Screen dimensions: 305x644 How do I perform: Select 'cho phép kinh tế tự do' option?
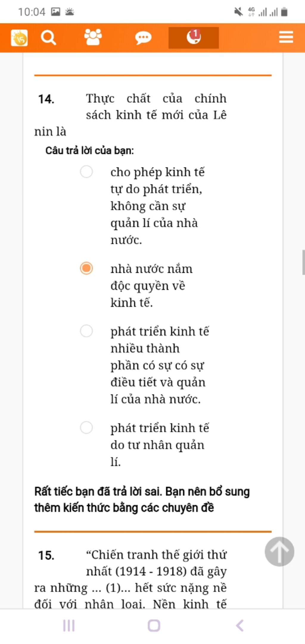click(x=86, y=172)
